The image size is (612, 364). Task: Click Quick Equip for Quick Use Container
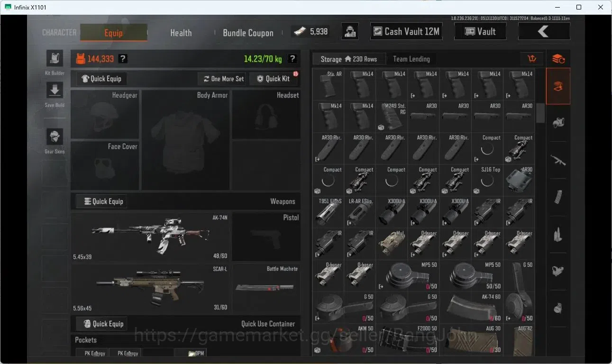(101, 324)
